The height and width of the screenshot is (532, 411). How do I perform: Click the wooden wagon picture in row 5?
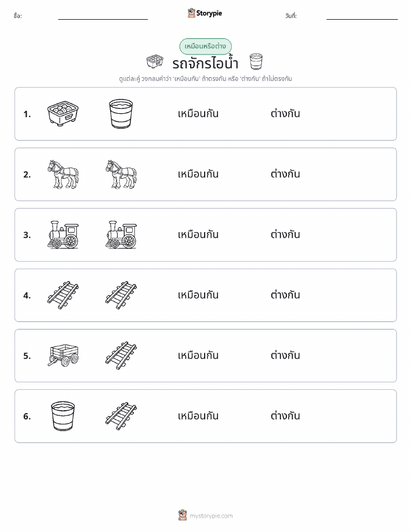coord(63,356)
